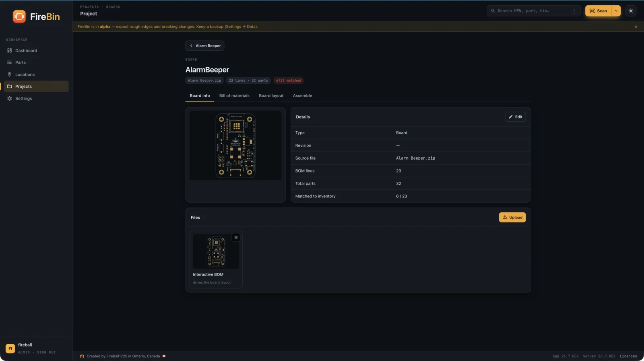Open the Interactive BOM thumbnail
Screen dimensions: 644x361
(216, 251)
